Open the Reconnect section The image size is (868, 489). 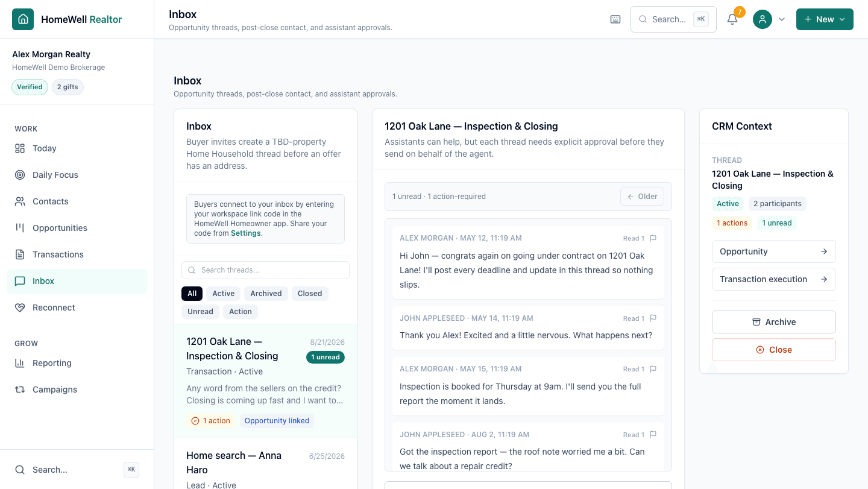(x=77, y=308)
